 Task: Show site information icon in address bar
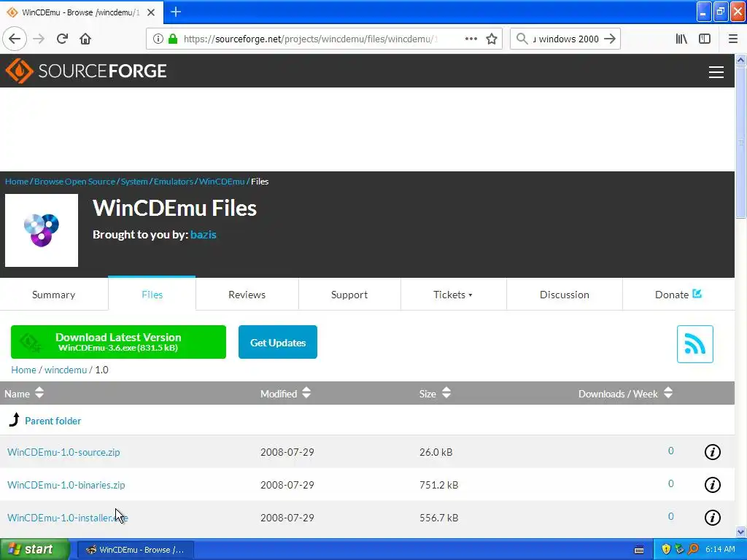tap(158, 39)
